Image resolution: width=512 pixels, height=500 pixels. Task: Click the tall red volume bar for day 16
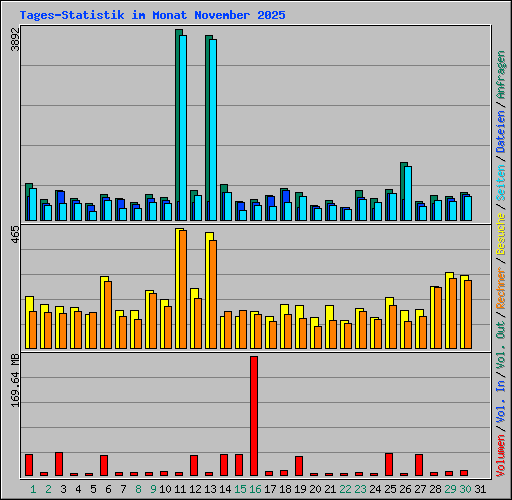[x=254, y=416]
